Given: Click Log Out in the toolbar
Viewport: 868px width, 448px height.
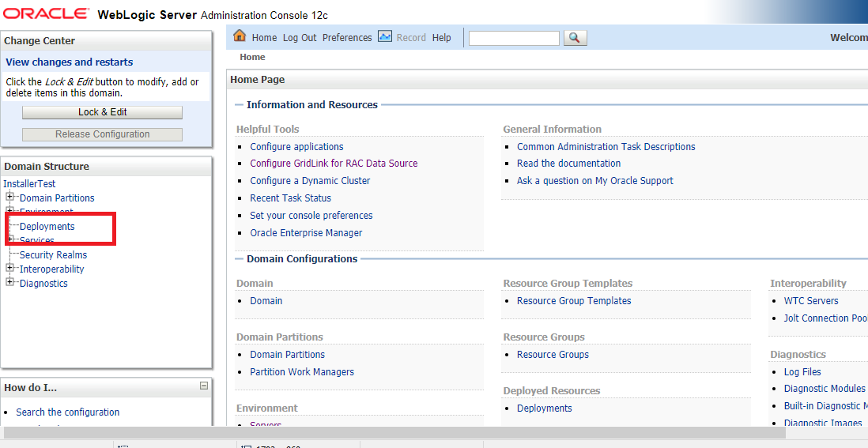Looking at the screenshot, I should click(x=300, y=38).
